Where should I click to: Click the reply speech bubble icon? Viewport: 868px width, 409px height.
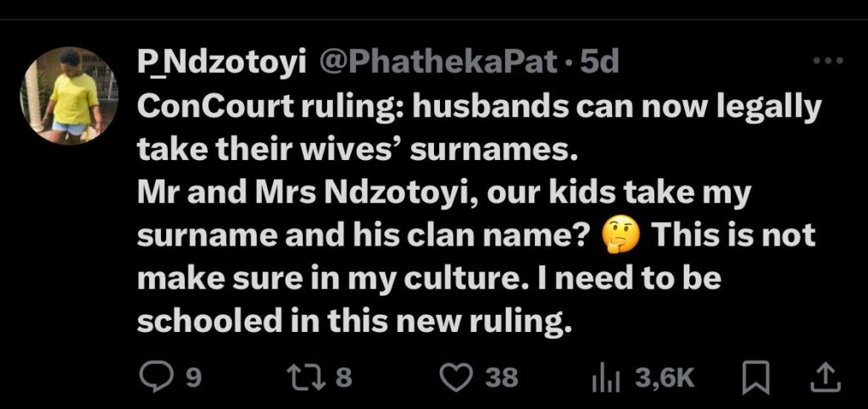tap(154, 377)
